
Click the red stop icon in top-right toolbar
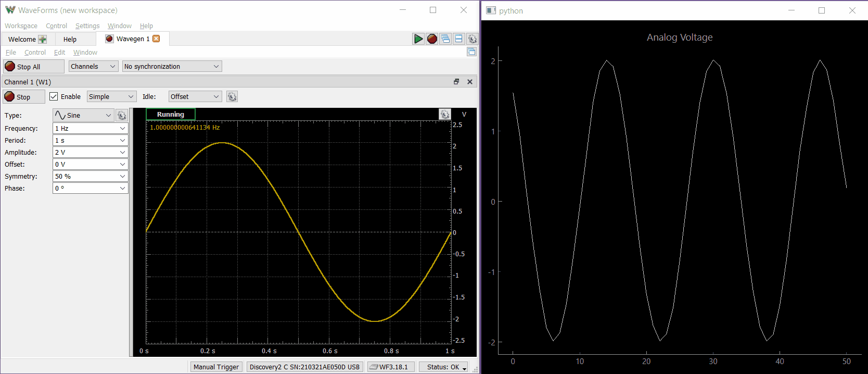(432, 39)
